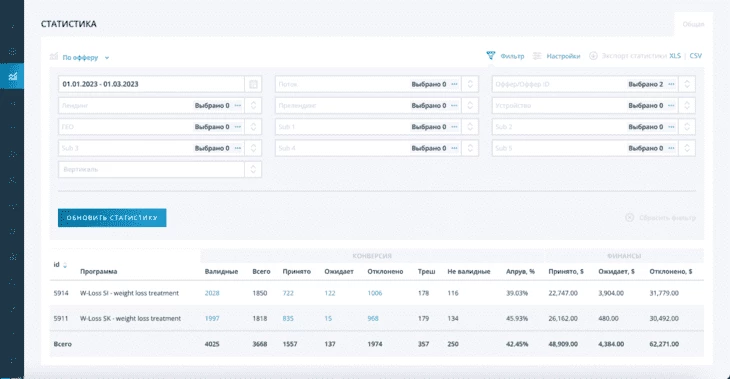Image resolution: width=730 pixels, height=379 pixels.
Task: Export statistics as CSV
Action: coord(696,56)
